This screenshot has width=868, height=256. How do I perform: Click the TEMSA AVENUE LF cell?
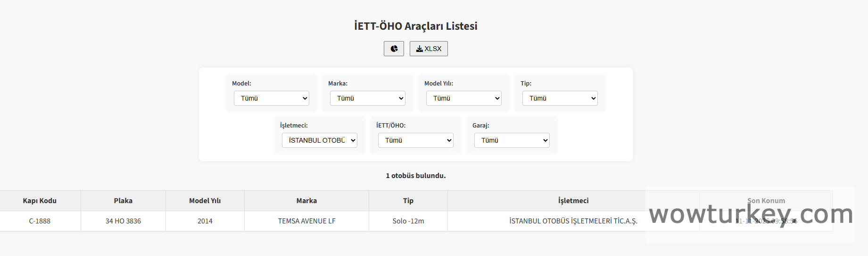pyautogui.click(x=306, y=221)
